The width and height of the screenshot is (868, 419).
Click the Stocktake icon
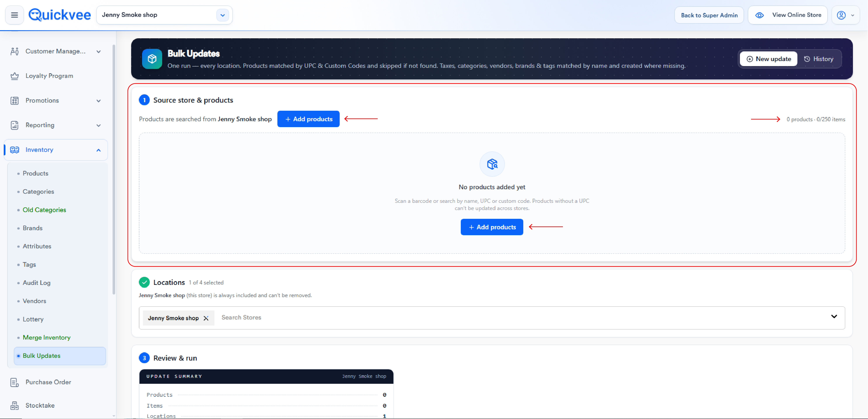click(x=14, y=405)
